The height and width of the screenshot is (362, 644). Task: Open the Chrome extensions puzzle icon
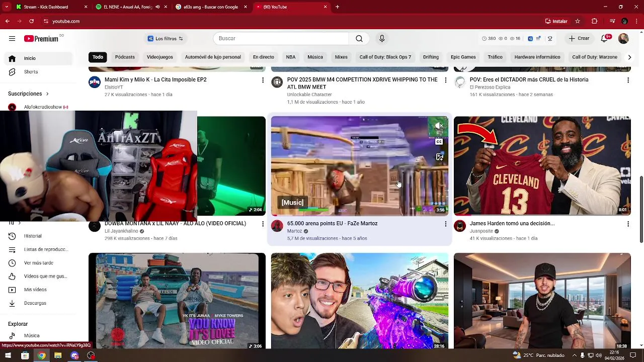(x=594, y=21)
